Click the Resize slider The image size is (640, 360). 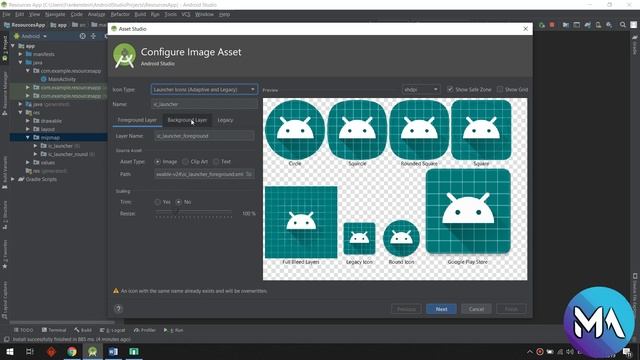coord(193,213)
